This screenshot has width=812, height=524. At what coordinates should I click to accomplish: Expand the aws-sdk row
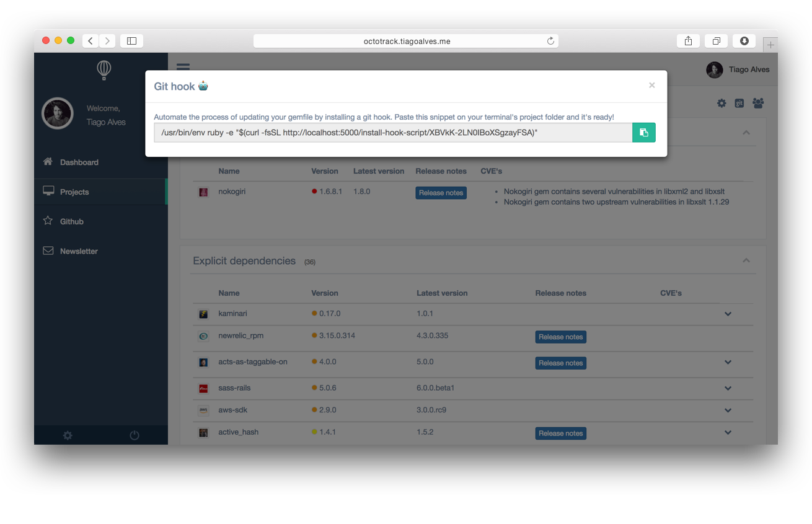point(728,411)
